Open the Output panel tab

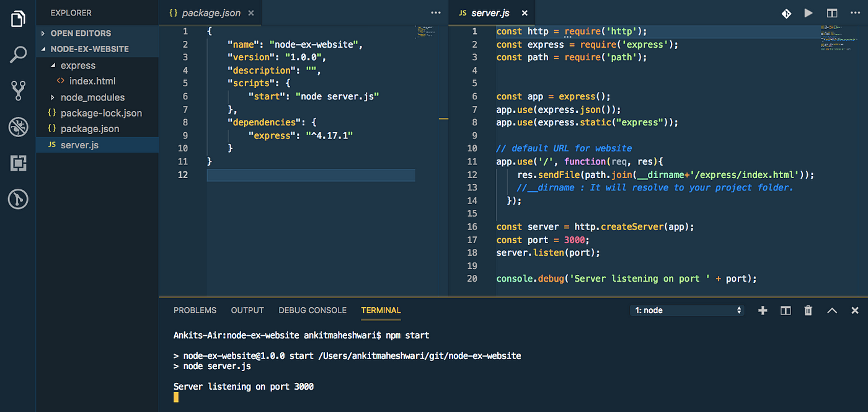[247, 310]
